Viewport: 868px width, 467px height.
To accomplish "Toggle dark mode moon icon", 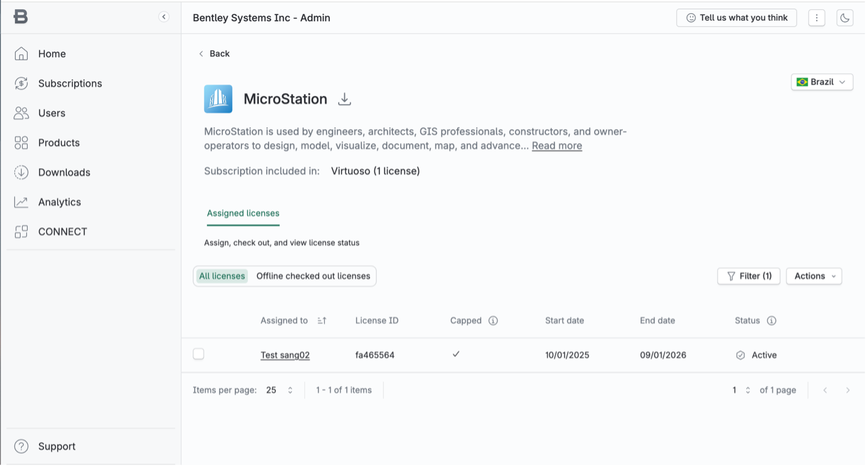I will 845,18.
